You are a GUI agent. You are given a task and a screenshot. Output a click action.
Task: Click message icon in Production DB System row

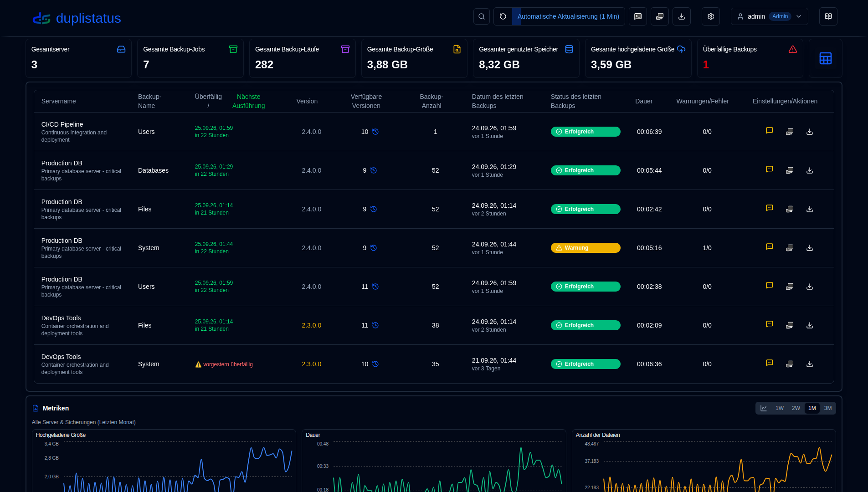pyautogui.click(x=770, y=247)
